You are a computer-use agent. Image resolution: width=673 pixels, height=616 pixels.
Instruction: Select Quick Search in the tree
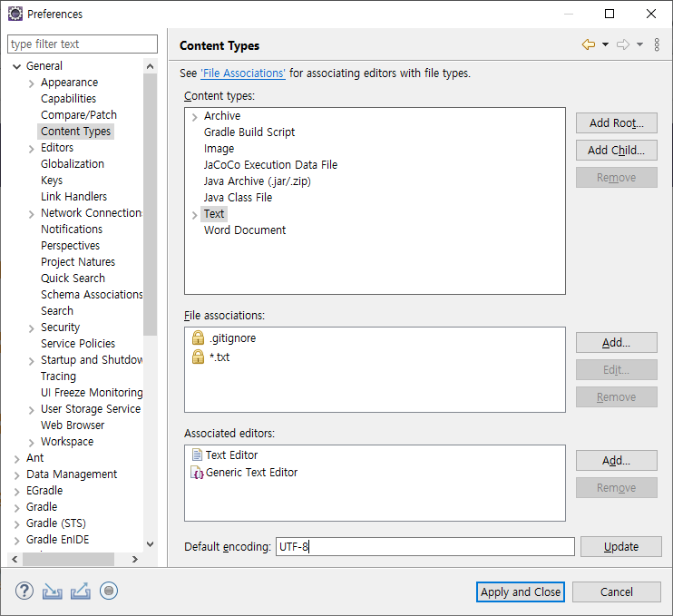[x=73, y=279]
